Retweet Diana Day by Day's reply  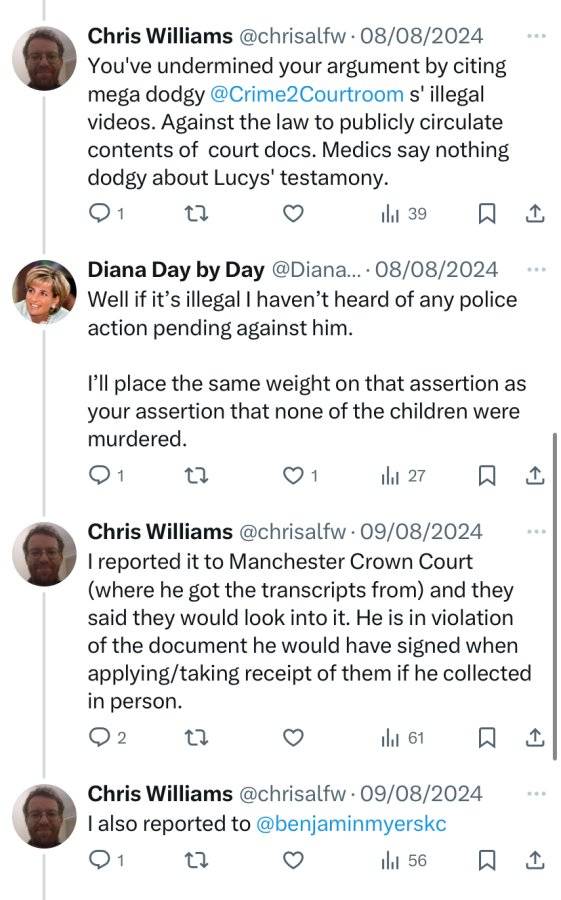(196, 476)
